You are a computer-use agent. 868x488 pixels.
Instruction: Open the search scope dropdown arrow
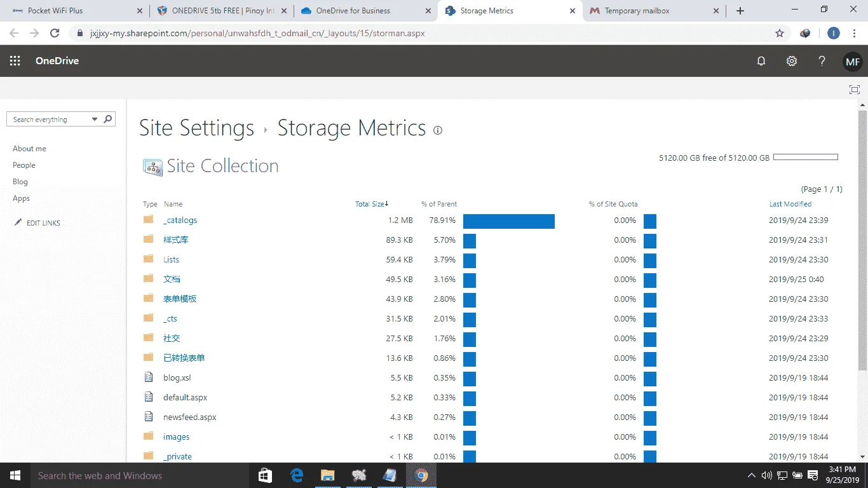click(95, 119)
